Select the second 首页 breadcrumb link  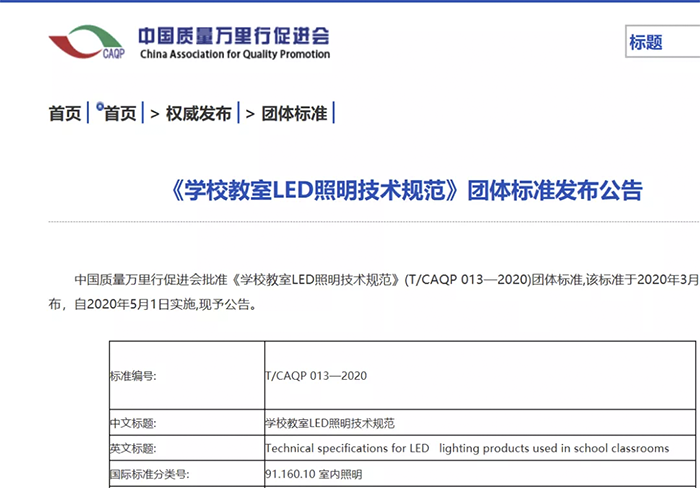click(x=122, y=114)
